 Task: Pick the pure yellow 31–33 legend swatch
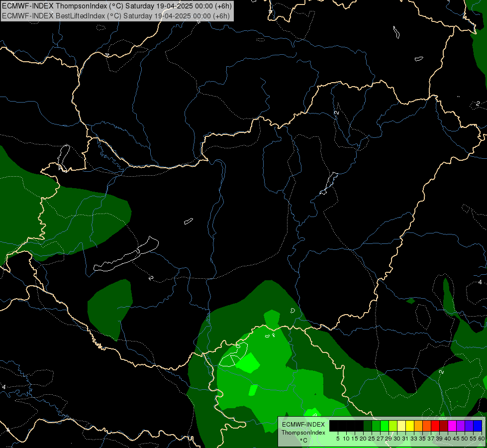410,426
